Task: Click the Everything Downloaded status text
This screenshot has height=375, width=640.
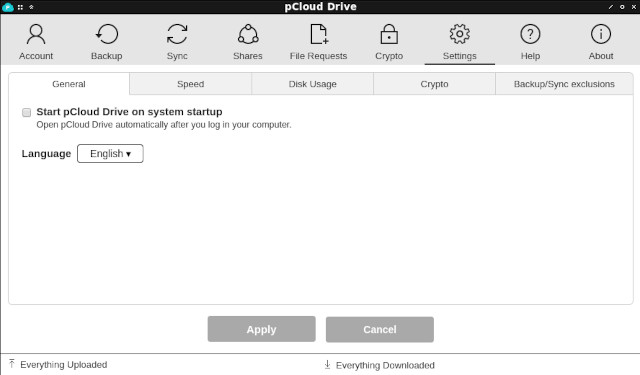Action: pyautogui.click(x=385, y=365)
